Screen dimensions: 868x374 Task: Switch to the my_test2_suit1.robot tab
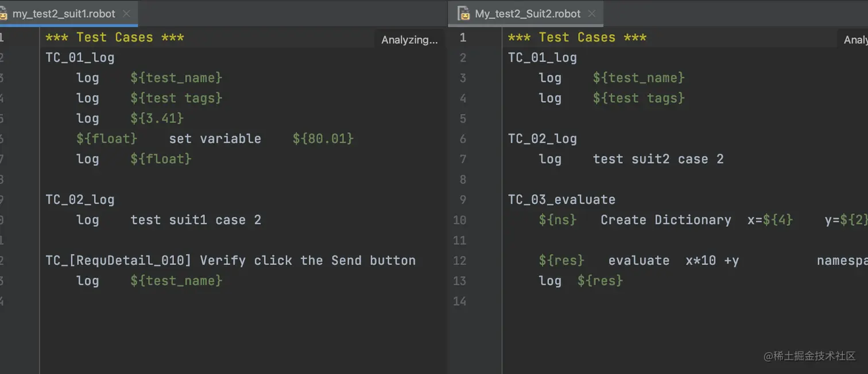(x=64, y=14)
